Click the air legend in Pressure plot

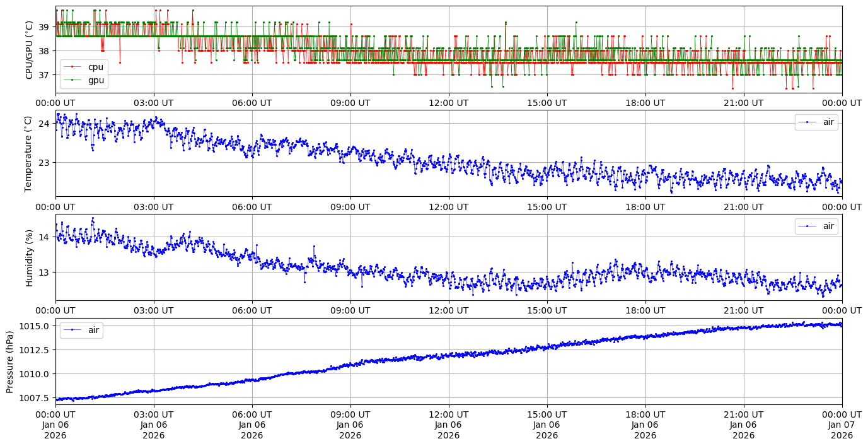(x=81, y=330)
